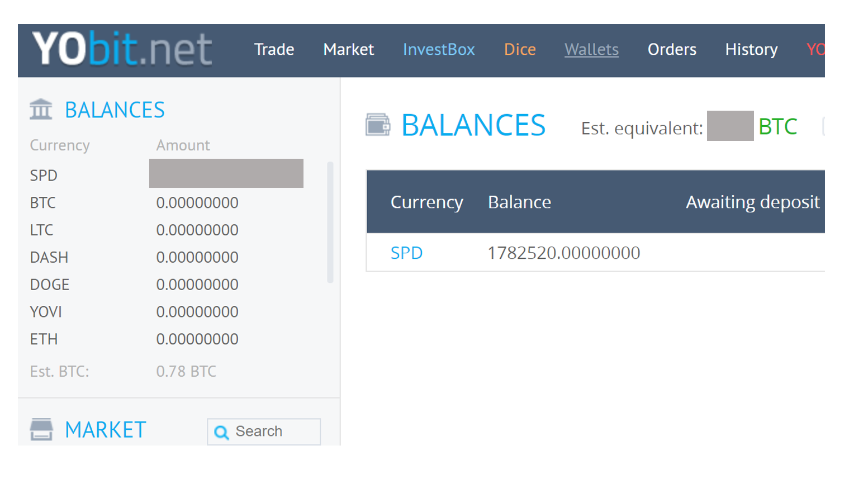Select BTC row in sidebar balances
The height and width of the screenshot is (488, 868).
(134, 202)
